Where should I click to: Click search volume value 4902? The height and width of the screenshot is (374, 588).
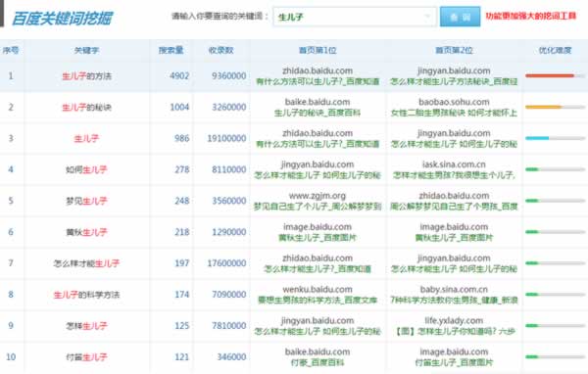179,75
